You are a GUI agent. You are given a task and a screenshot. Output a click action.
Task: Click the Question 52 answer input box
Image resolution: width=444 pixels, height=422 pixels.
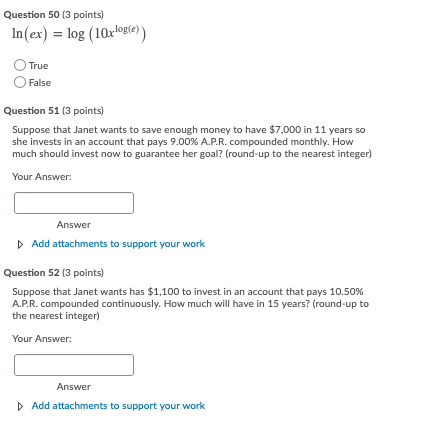click(x=74, y=365)
